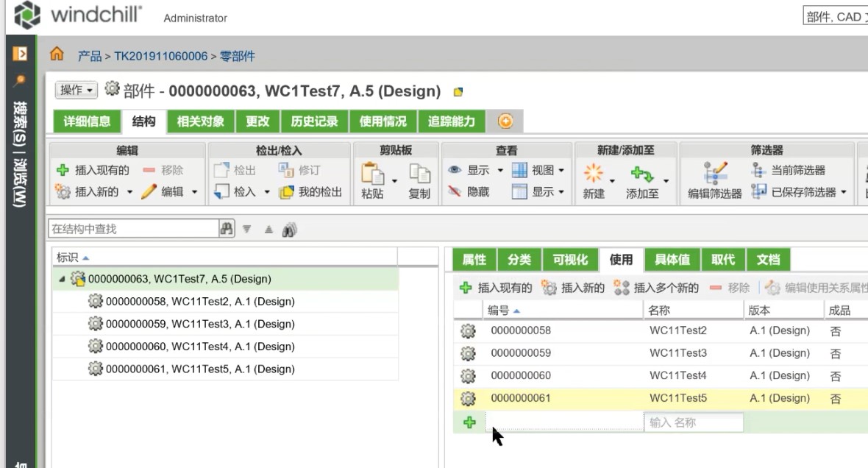The image size is (868, 468).
Task: Click advanced find binoculars icon
Action: click(x=290, y=230)
